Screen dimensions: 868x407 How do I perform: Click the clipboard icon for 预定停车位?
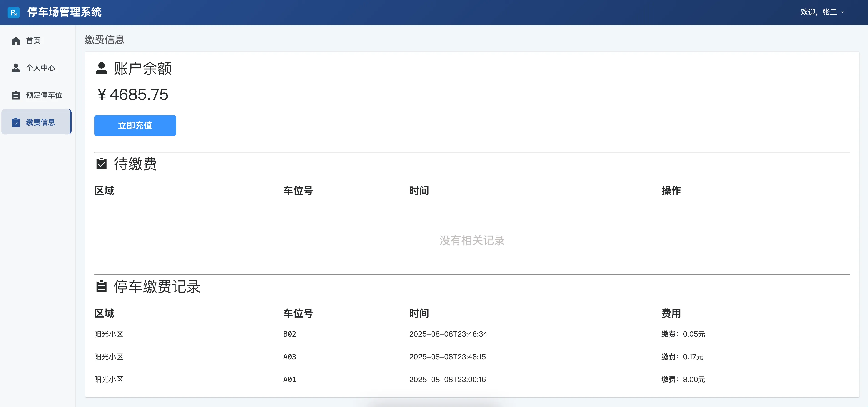[16, 95]
